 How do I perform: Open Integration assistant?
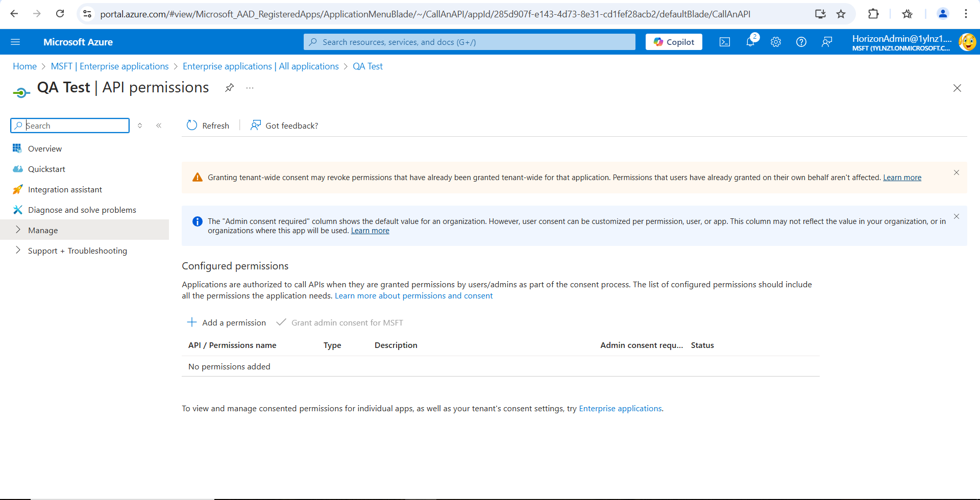click(65, 189)
